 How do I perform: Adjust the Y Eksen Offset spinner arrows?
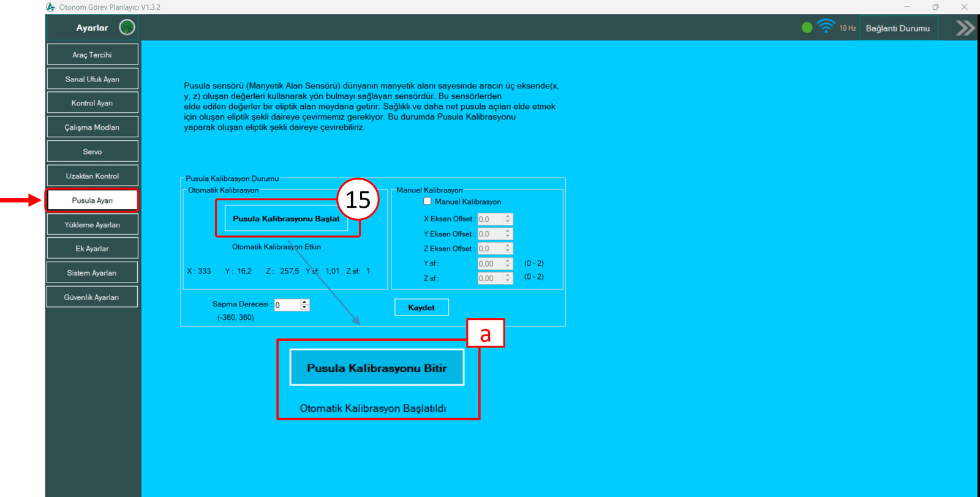pyautogui.click(x=508, y=234)
